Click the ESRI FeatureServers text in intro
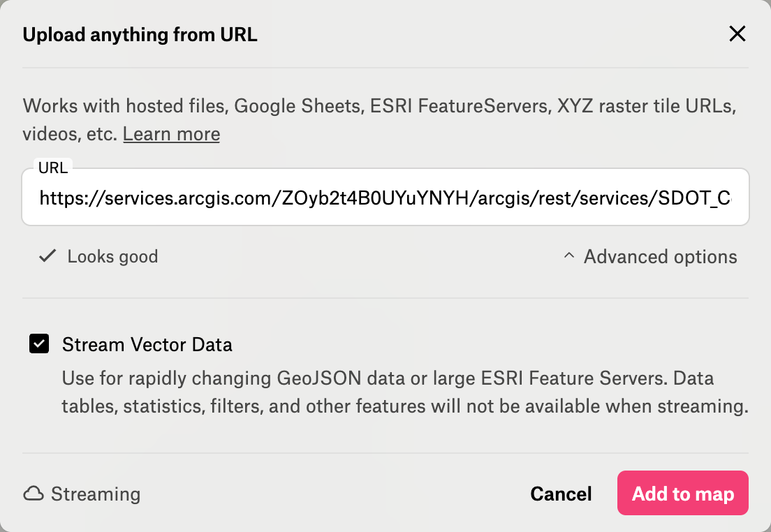Screen dimensions: 771x532 click(460, 105)
